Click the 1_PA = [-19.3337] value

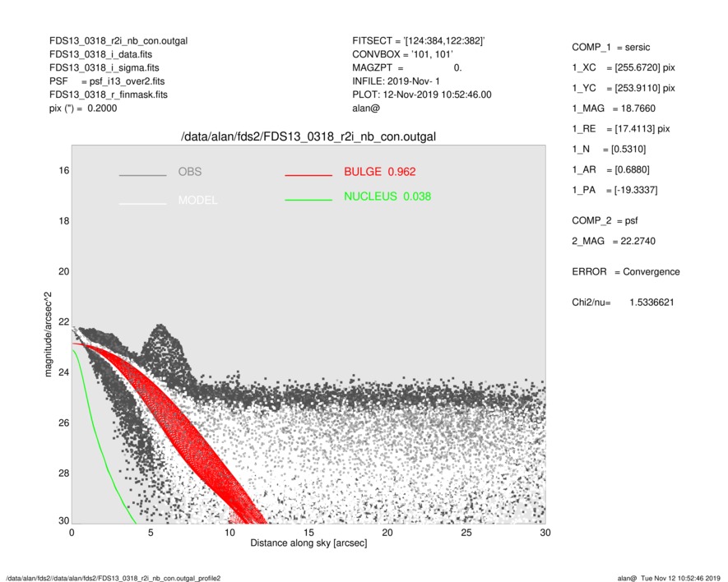point(614,190)
